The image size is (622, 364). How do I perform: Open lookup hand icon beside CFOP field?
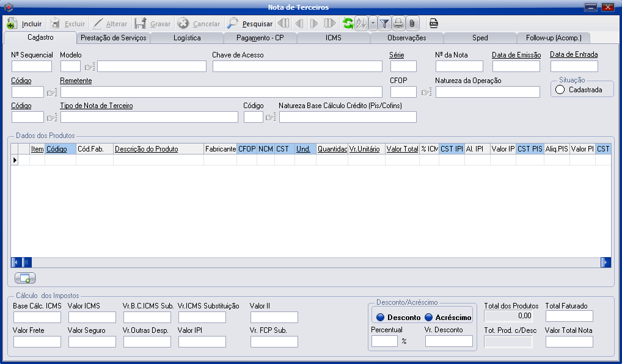(x=426, y=92)
